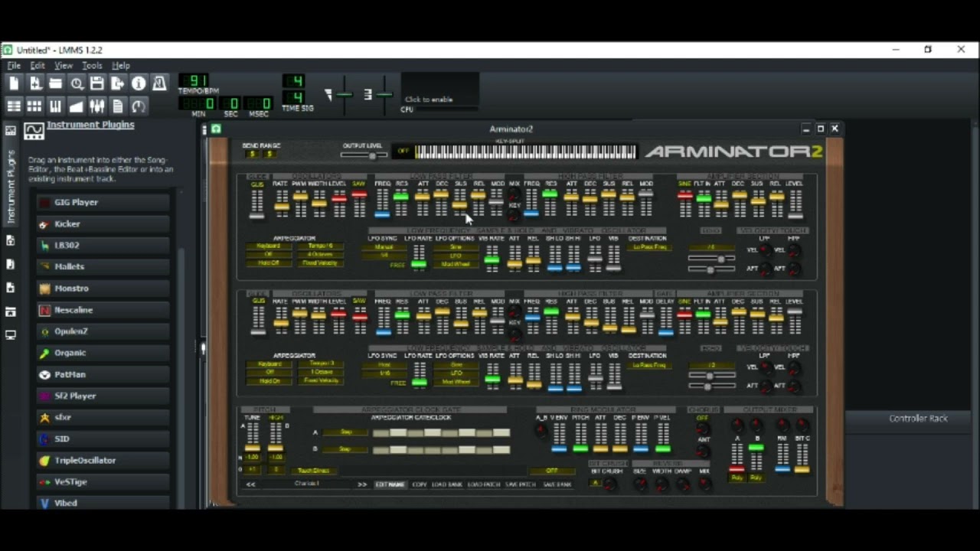
Task: Save the current project with the floppy icon
Action: coord(96,83)
